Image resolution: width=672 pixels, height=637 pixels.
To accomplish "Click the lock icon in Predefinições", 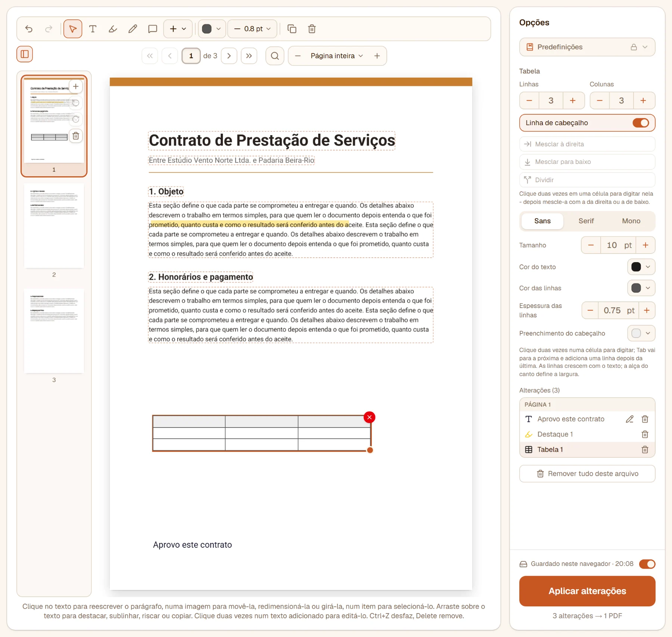I will pyautogui.click(x=634, y=47).
